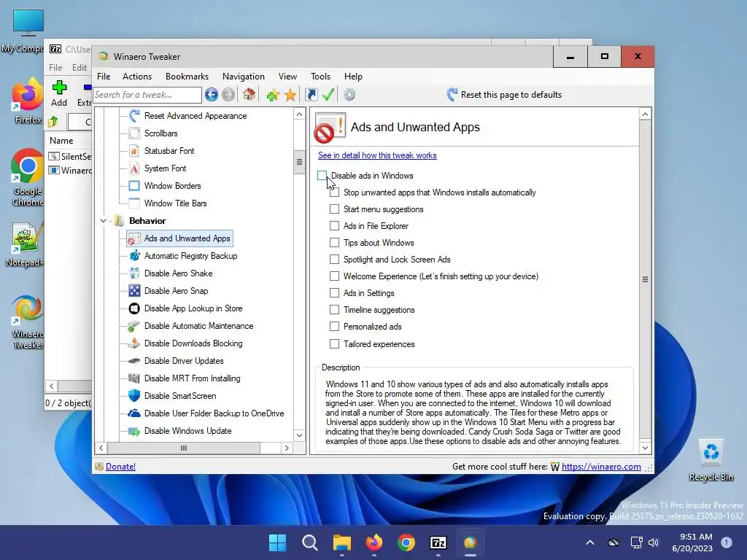Screen dimensions: 747x560
Task: Check Personalized ads
Action: 334,326
